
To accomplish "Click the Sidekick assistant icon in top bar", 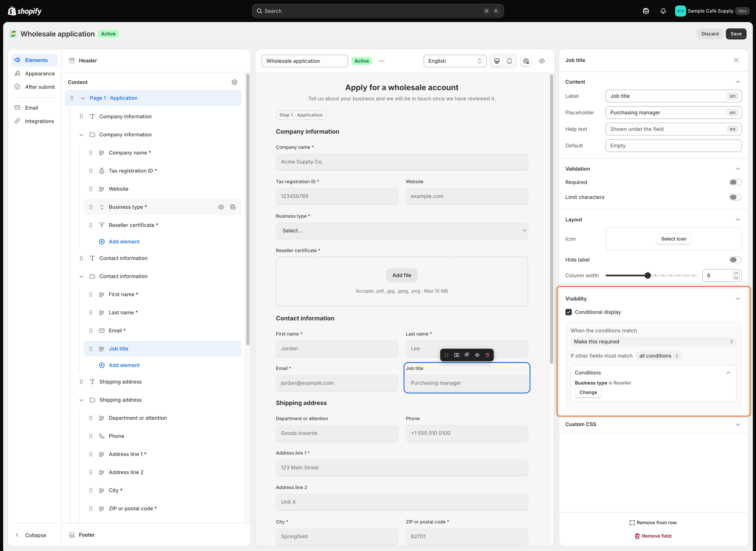I will point(646,11).
